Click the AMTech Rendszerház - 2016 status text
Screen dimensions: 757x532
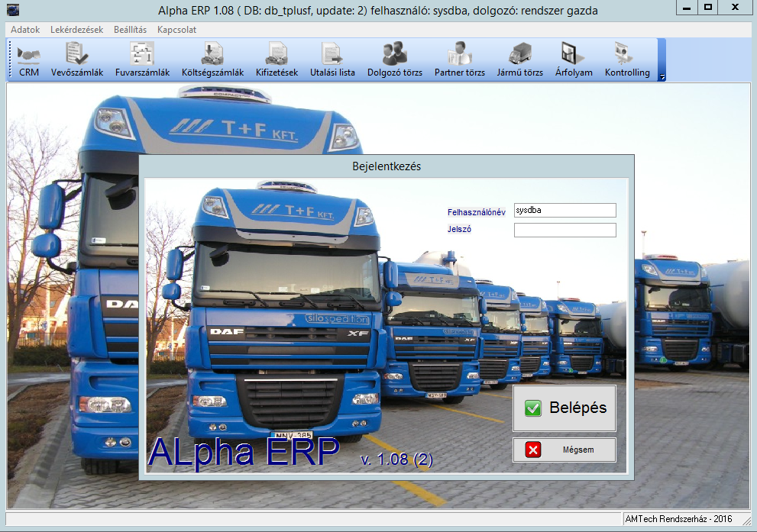pyautogui.click(x=678, y=519)
